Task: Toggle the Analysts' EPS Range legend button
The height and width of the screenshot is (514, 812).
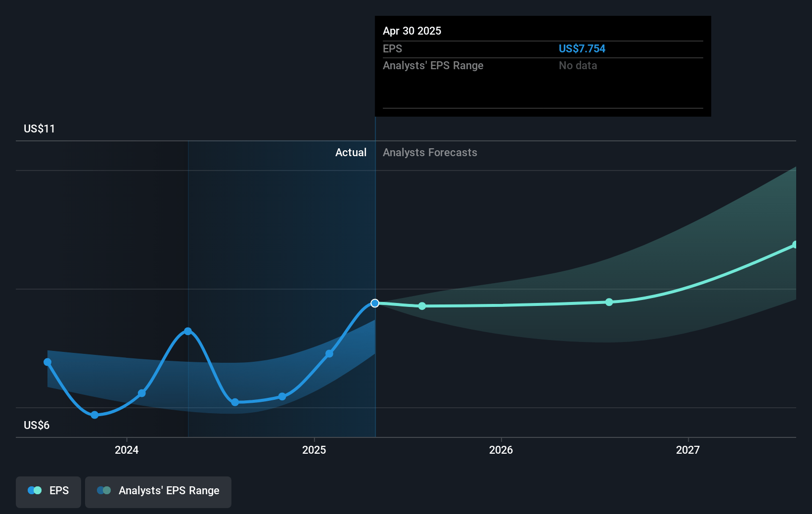Action: coord(158,492)
